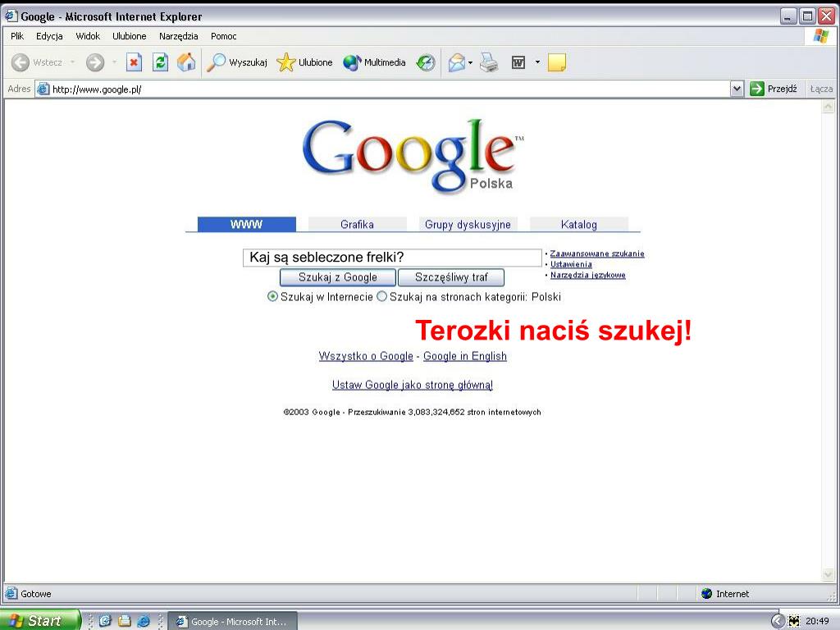Open the Widok menu
This screenshot has width=840, height=630.
pyautogui.click(x=88, y=36)
